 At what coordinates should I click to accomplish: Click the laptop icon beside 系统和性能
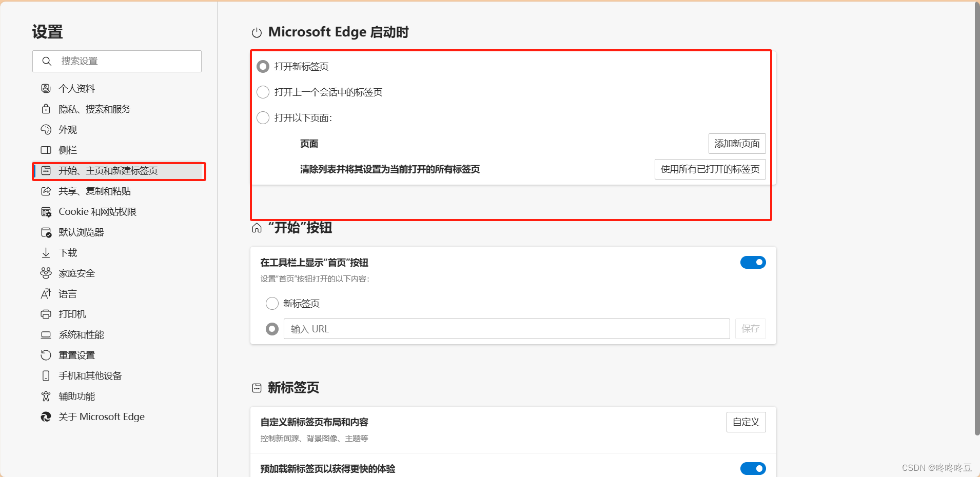click(x=46, y=334)
